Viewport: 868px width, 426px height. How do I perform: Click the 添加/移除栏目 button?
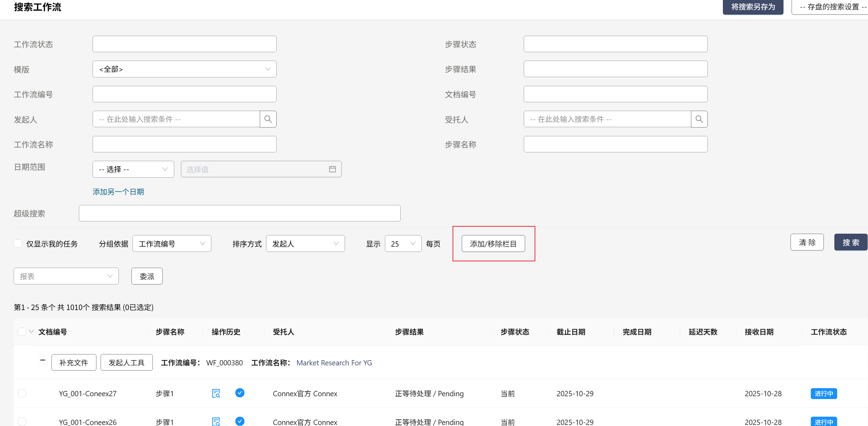click(493, 243)
